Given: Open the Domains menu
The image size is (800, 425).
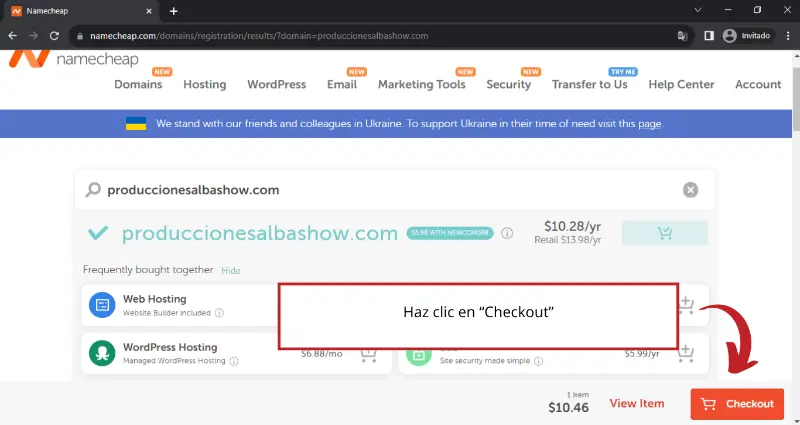Looking at the screenshot, I should 138,84.
